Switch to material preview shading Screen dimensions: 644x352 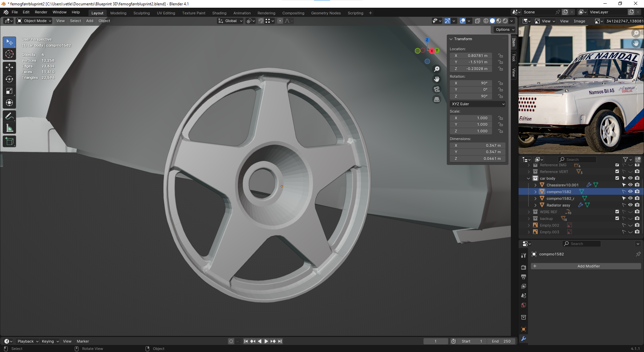[499, 21]
